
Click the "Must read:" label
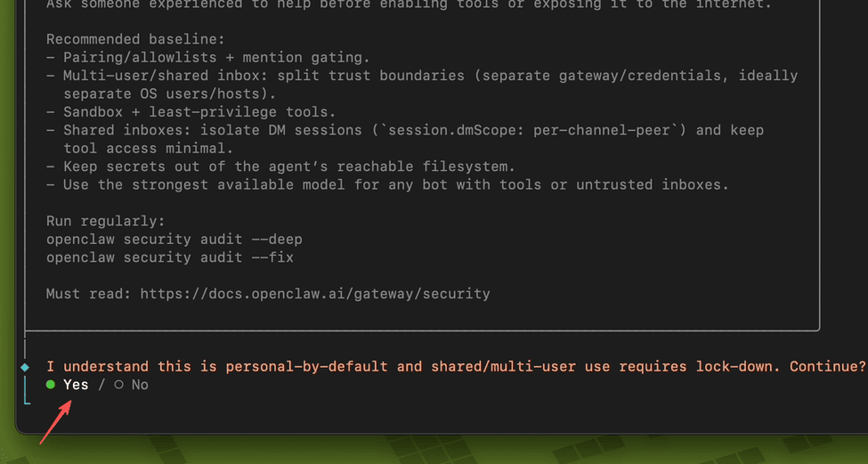[x=89, y=293]
